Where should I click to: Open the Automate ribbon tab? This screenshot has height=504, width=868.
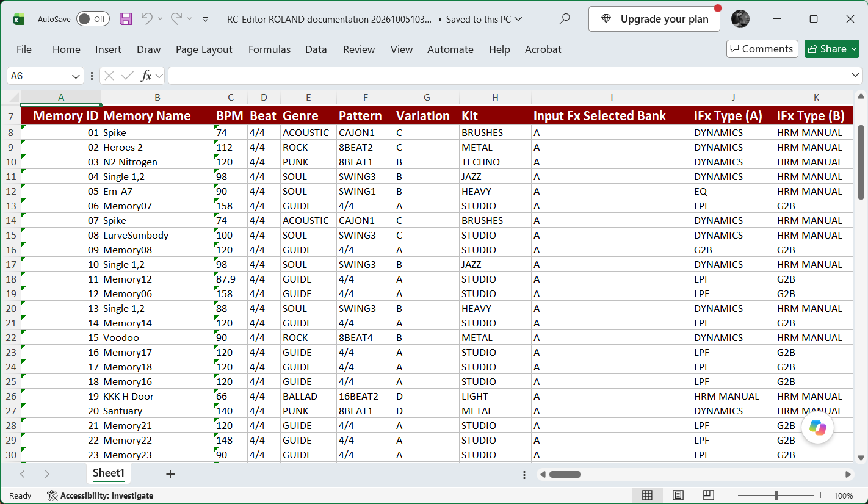point(450,49)
